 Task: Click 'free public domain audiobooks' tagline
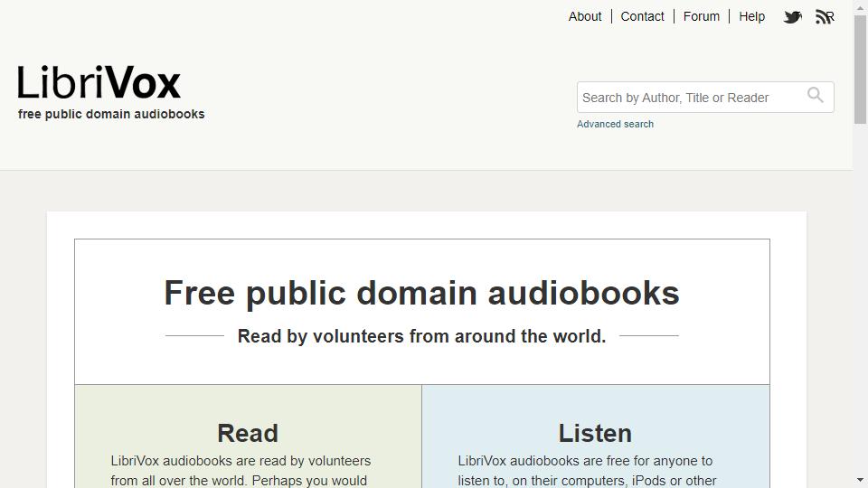pos(111,114)
